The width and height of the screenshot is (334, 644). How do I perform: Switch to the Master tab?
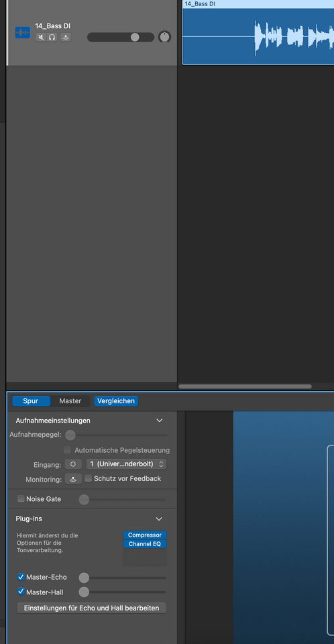point(70,401)
